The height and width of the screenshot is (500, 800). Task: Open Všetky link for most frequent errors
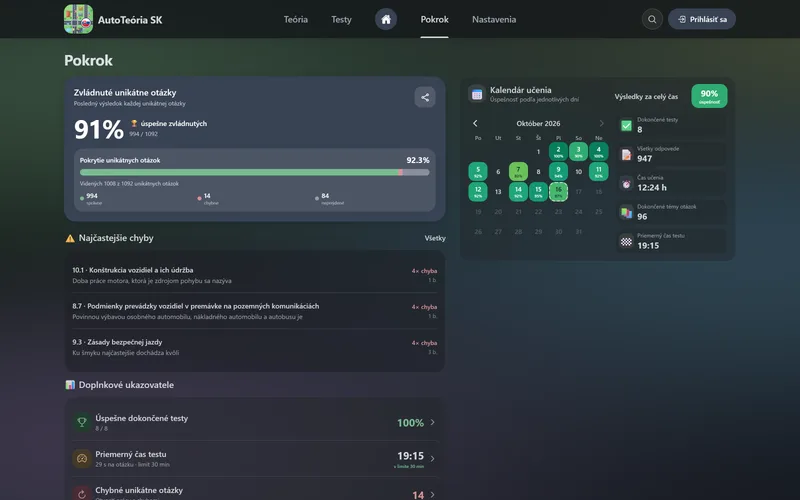pos(435,238)
